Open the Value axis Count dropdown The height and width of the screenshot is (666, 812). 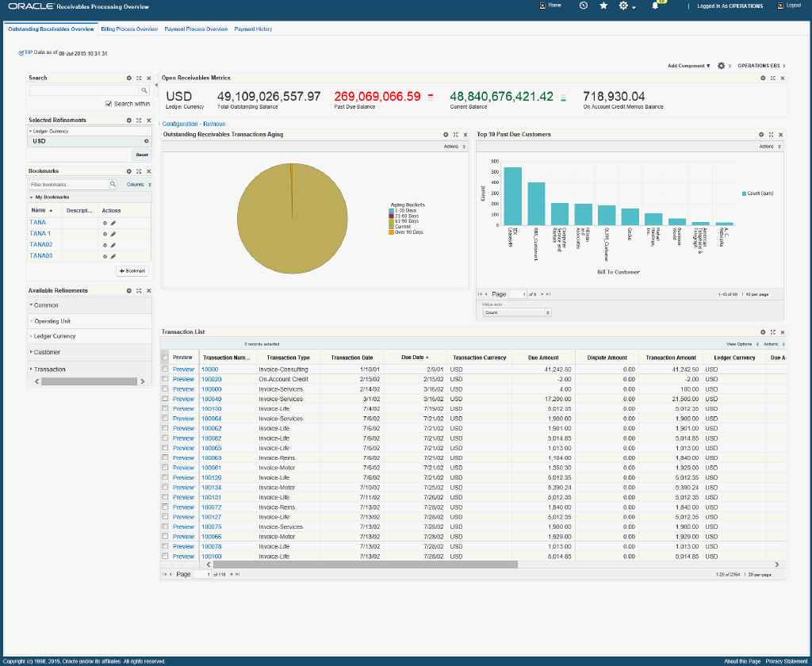point(515,312)
